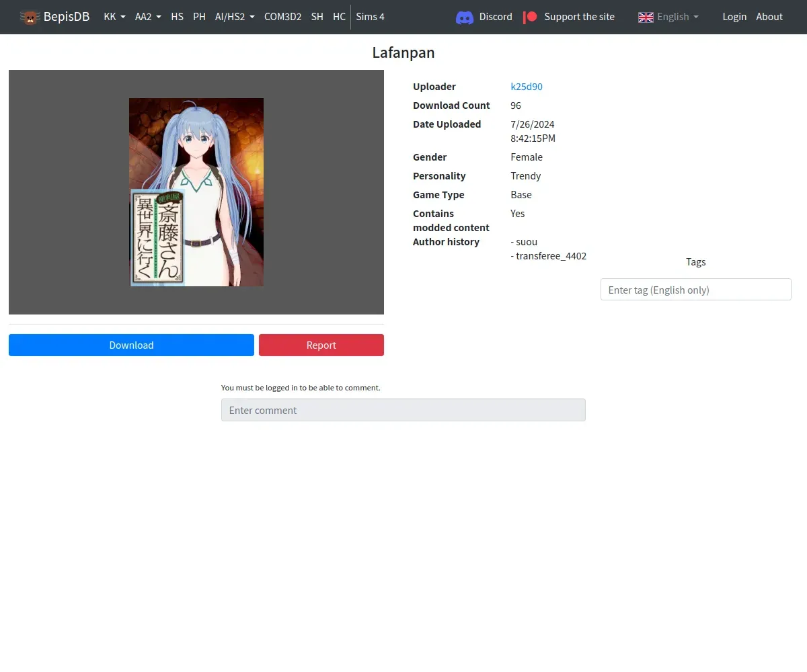The height and width of the screenshot is (672, 807).
Task: Click the Login link
Action: point(734,17)
